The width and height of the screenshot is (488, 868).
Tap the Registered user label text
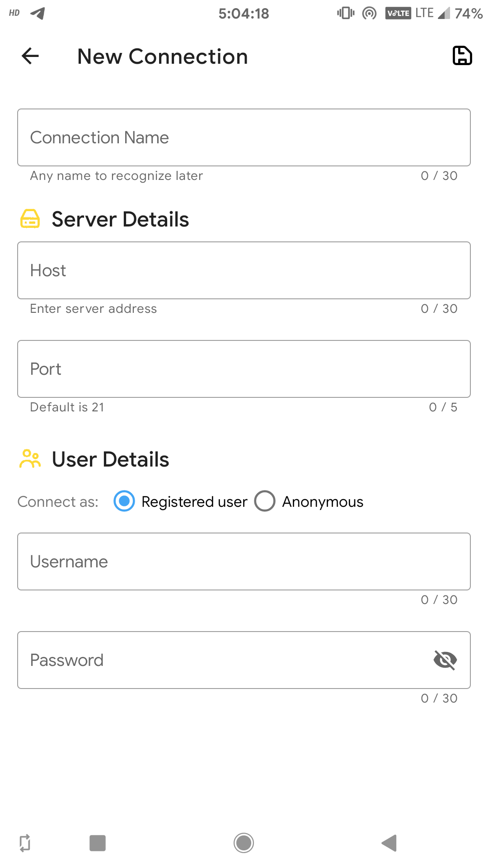pos(194,502)
